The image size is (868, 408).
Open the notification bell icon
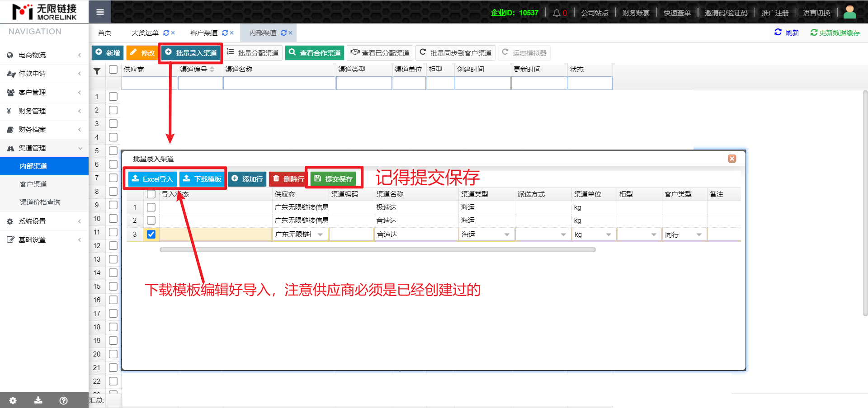(557, 13)
